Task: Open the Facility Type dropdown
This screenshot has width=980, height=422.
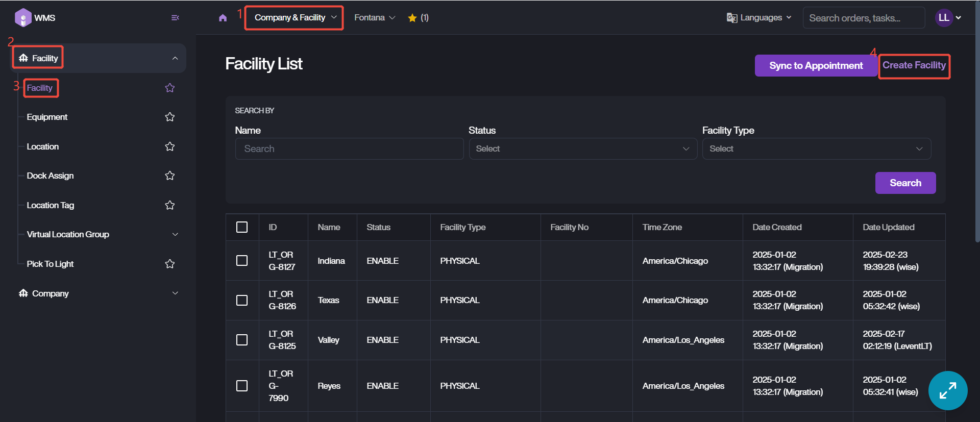Action: (816, 149)
